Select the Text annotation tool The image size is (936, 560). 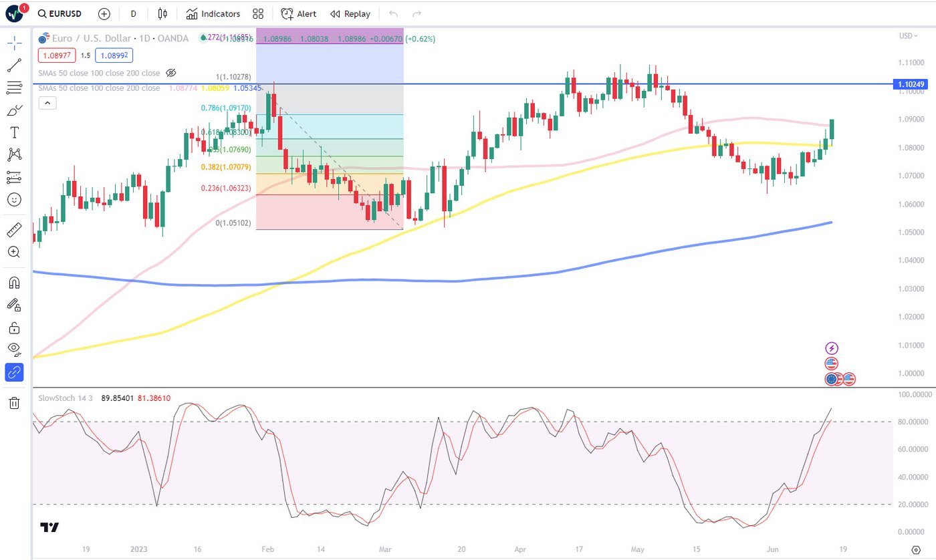(x=14, y=132)
